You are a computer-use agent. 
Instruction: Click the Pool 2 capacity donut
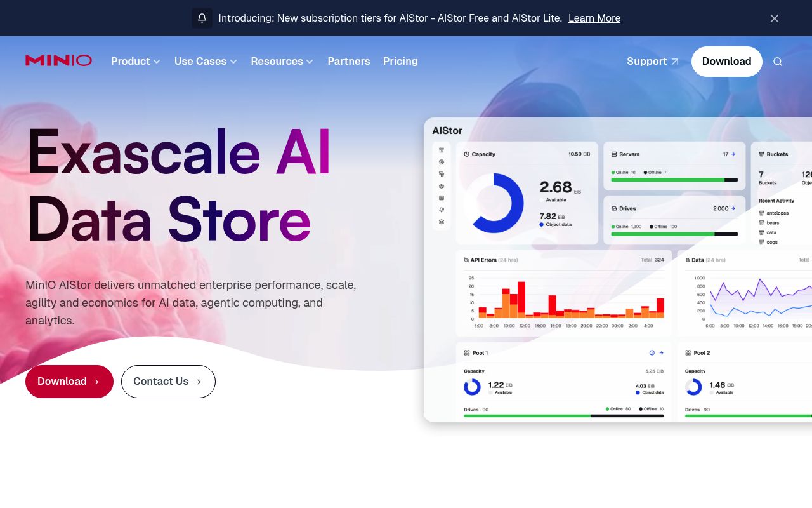(x=693, y=387)
